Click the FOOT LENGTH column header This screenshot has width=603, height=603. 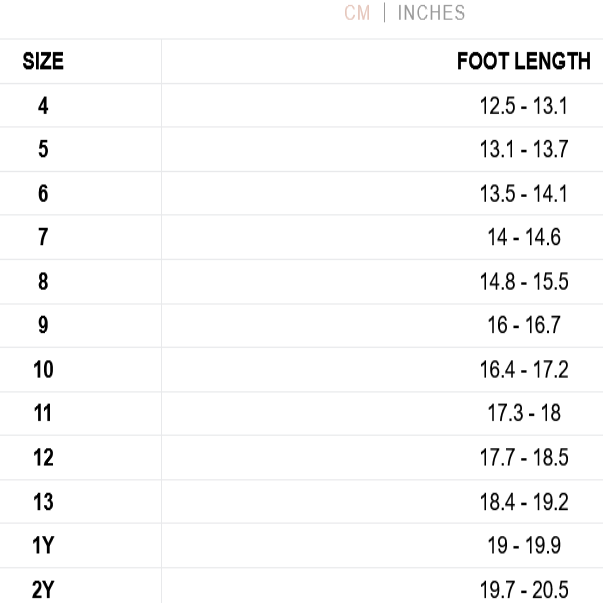click(x=523, y=62)
